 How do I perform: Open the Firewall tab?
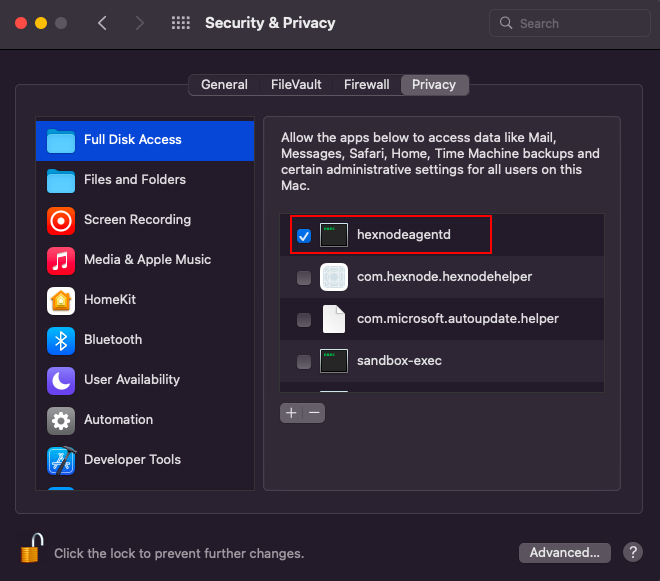pyautogui.click(x=367, y=85)
